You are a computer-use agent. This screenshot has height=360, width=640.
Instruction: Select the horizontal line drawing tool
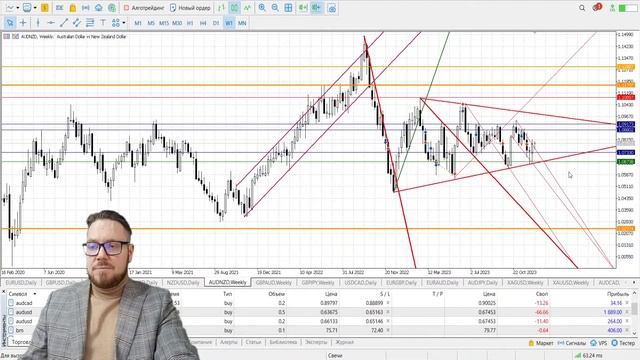(51, 23)
